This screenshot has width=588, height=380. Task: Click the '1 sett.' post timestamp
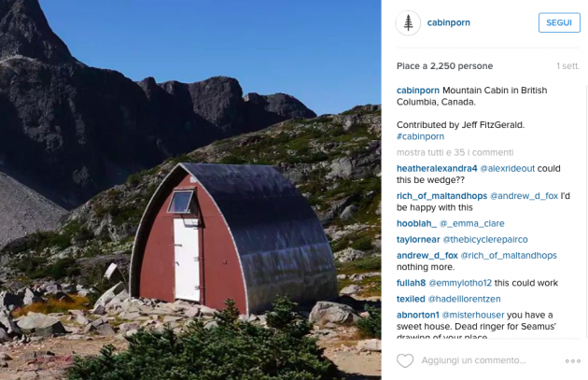pyautogui.click(x=568, y=66)
